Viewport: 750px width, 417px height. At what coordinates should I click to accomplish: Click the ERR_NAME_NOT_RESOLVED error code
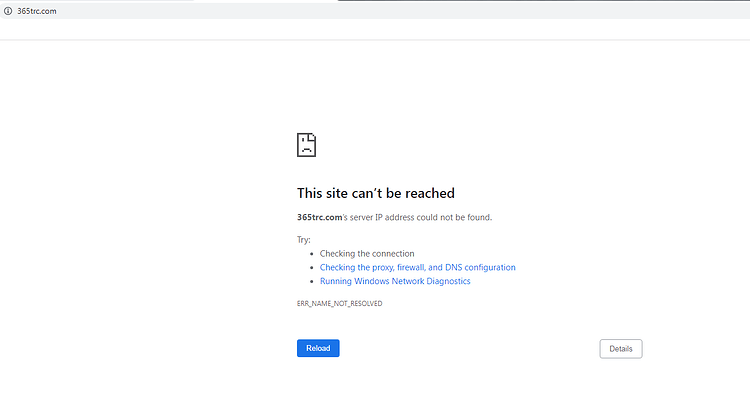(x=339, y=303)
